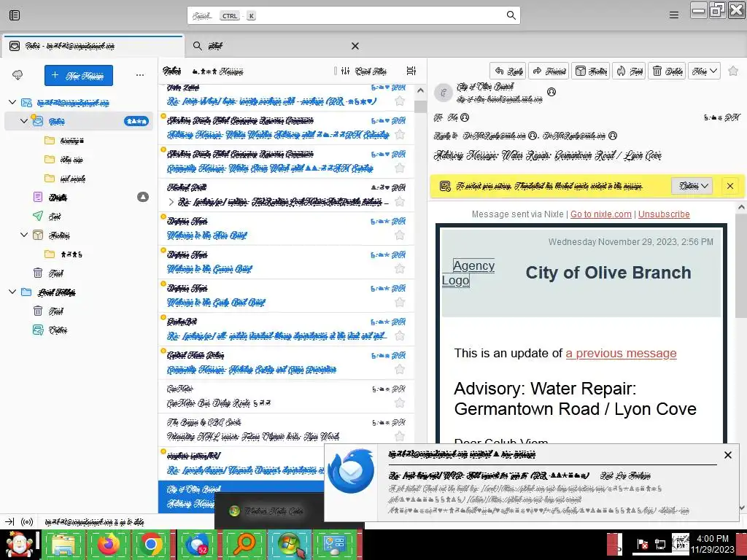The width and height of the screenshot is (747, 560).
Task: Delete the open message
Action: (x=667, y=71)
